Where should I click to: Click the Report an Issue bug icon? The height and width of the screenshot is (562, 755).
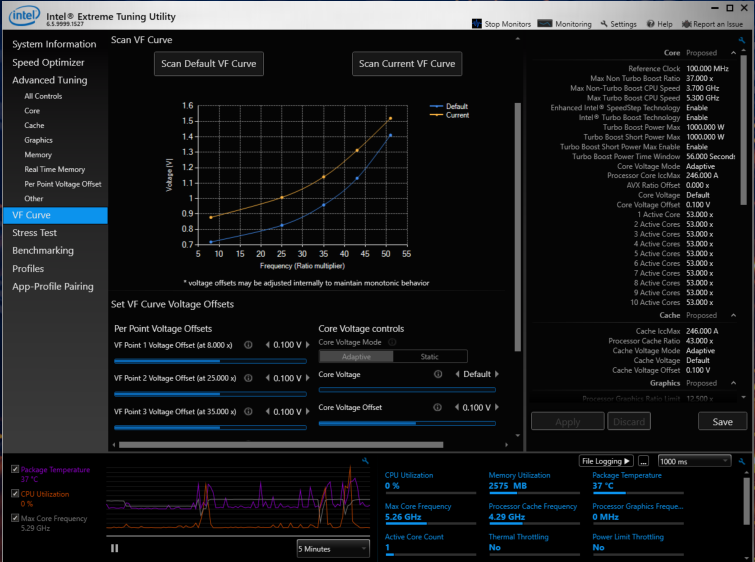pos(684,23)
